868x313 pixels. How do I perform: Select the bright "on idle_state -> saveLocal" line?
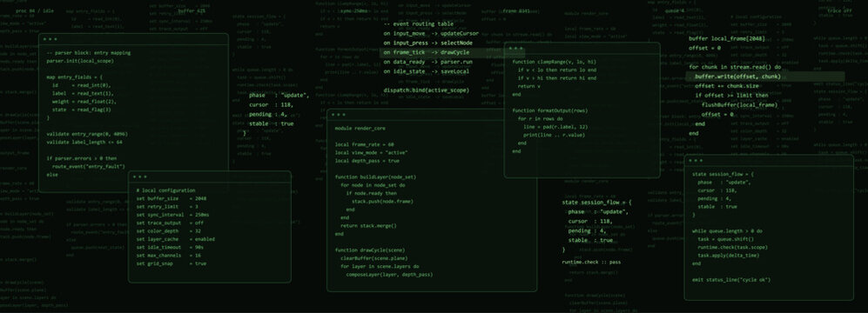(x=427, y=70)
